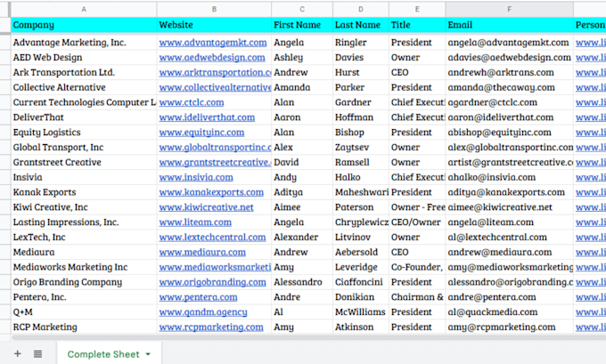Select the Advantage Marketing, Inc. cell
Viewport: 606px width, 364px height.
coord(84,43)
